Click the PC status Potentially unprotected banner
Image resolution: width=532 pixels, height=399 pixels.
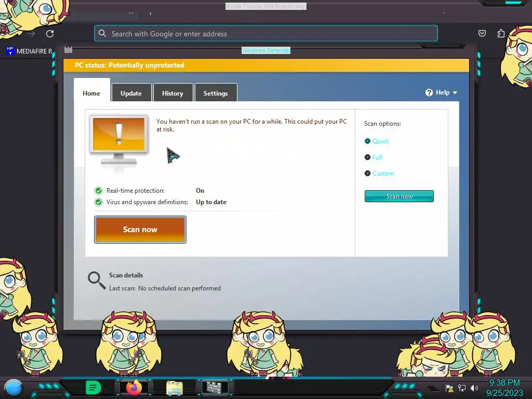click(x=267, y=65)
